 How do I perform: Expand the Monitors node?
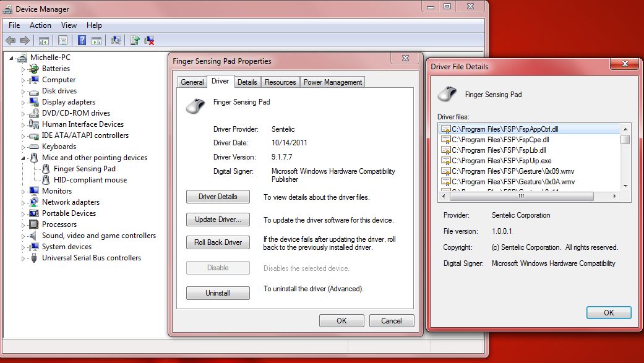click(x=23, y=191)
